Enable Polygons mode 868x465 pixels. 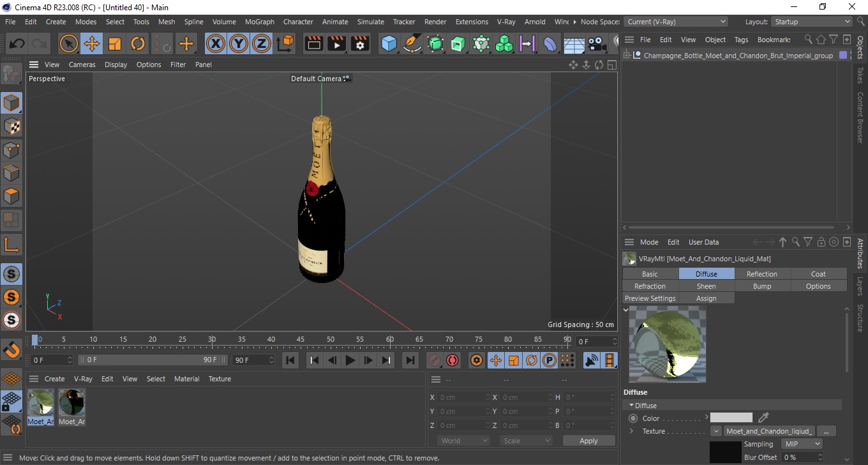point(11,196)
